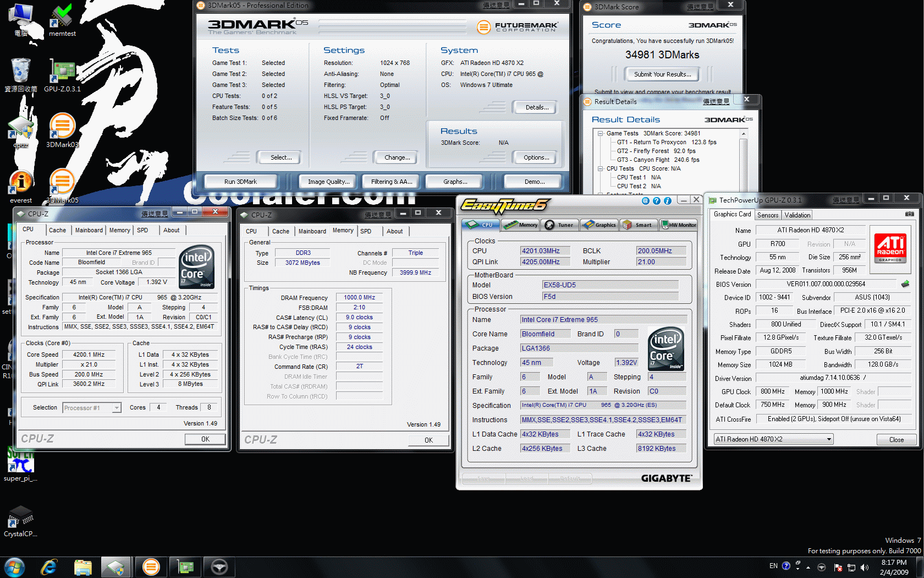Click the GPU-Z taskbar button
The height and width of the screenshot is (578, 924).
185,567
